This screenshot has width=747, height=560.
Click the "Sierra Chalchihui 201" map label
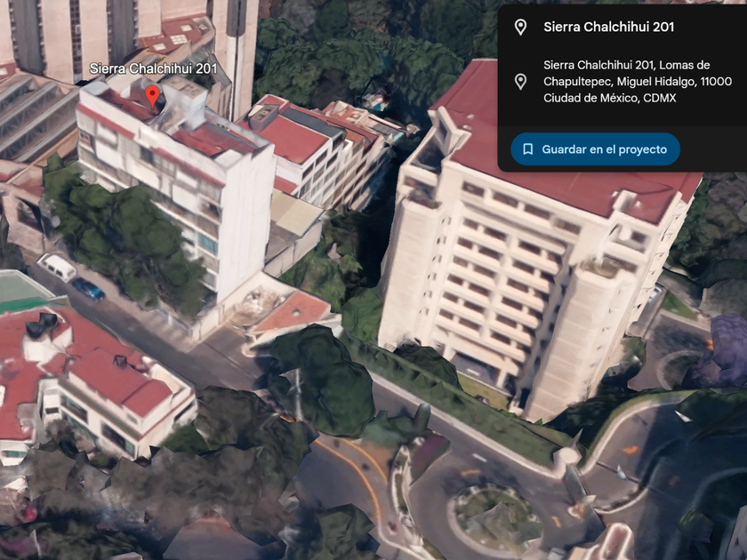click(153, 68)
